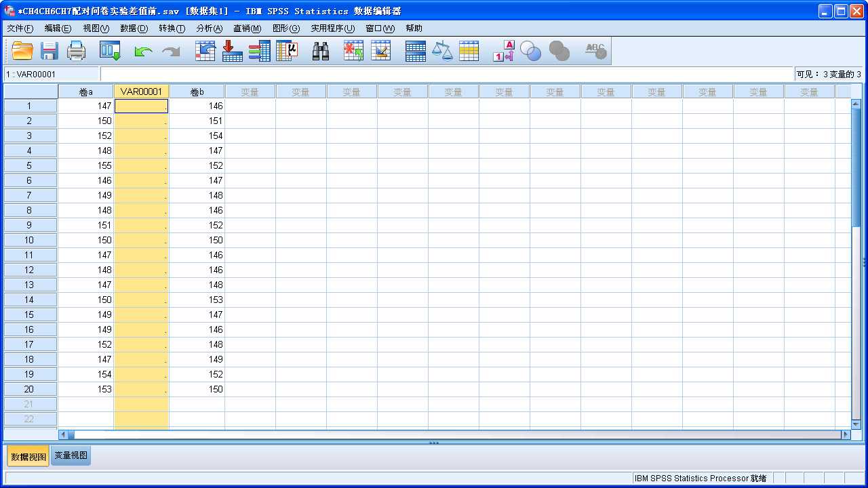Switch to the 变量视图 tab
Screen dimensions: 868x488
coord(71,455)
